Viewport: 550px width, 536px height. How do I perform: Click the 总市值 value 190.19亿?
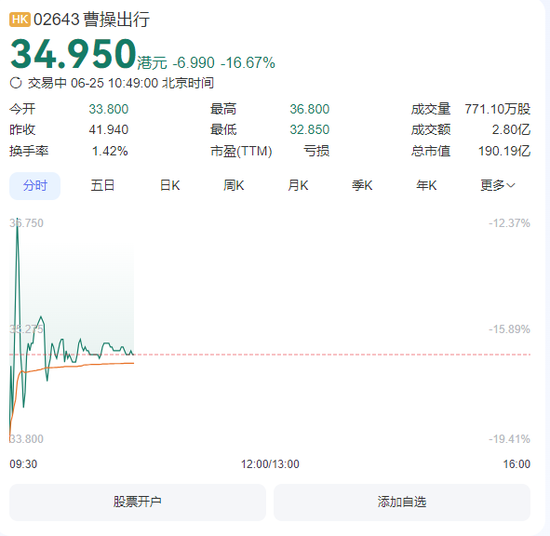[x=504, y=151]
